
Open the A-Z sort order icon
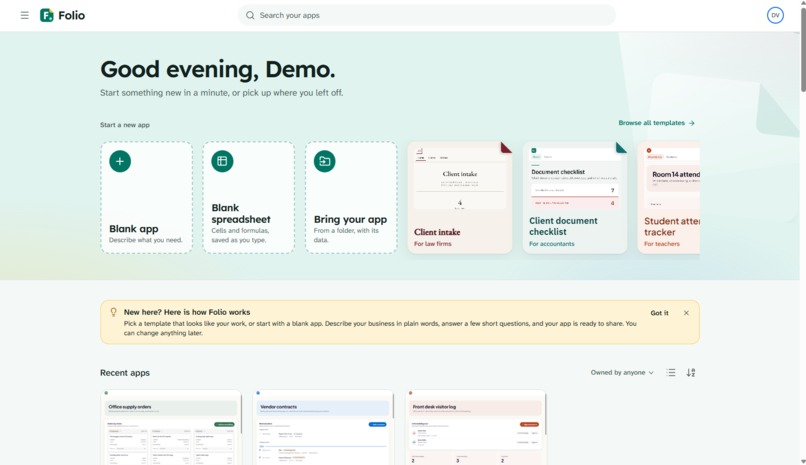[691, 373]
